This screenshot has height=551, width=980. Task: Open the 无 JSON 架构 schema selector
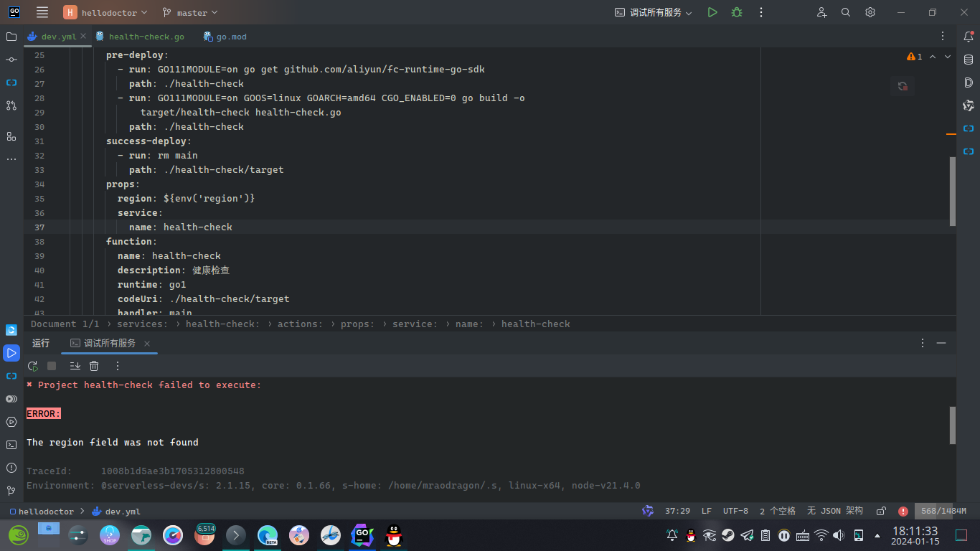point(835,512)
